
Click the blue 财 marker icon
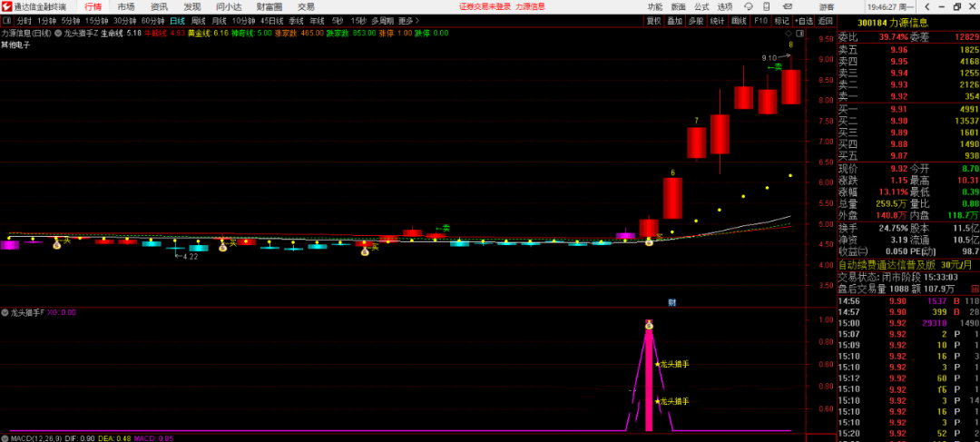click(x=671, y=301)
